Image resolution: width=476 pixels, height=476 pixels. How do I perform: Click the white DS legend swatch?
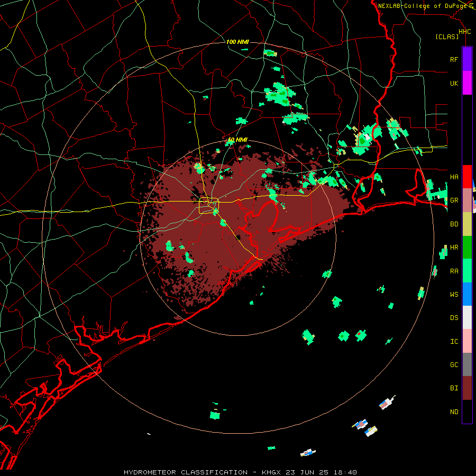point(467,317)
